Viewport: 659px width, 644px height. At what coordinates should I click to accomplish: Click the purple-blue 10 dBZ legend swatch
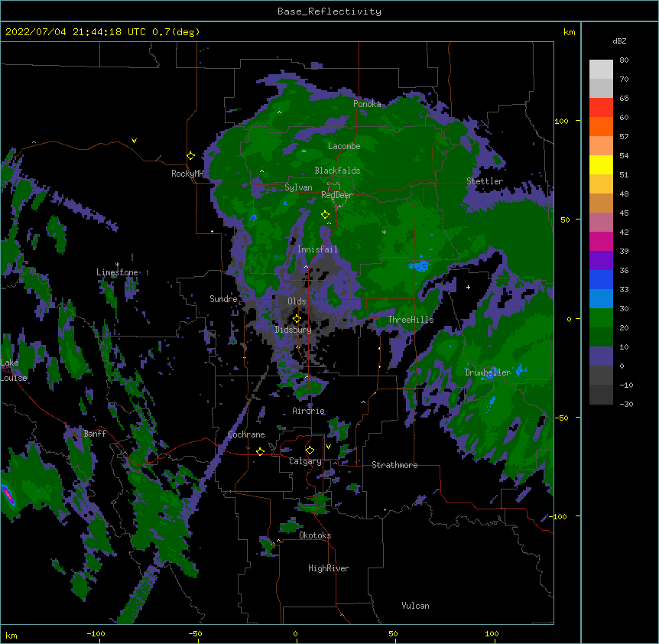[x=601, y=356]
